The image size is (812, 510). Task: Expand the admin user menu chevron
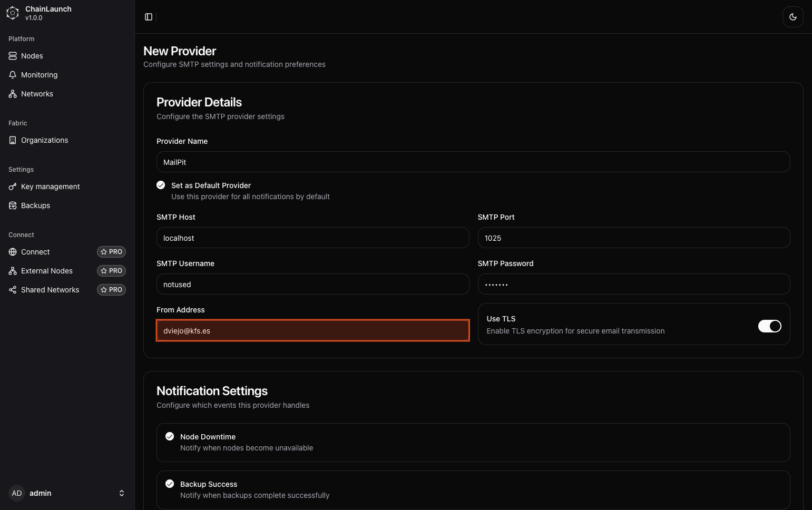tap(122, 493)
